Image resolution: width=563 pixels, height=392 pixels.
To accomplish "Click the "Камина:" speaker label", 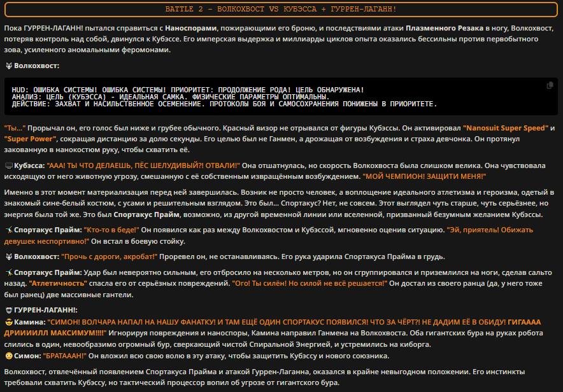I will pos(30,322).
